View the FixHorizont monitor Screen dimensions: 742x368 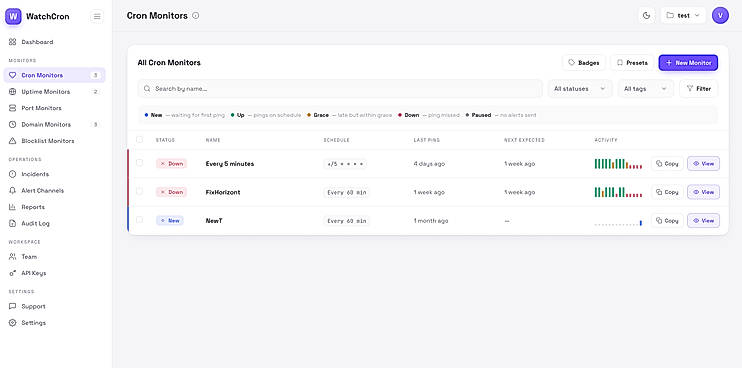click(x=703, y=192)
